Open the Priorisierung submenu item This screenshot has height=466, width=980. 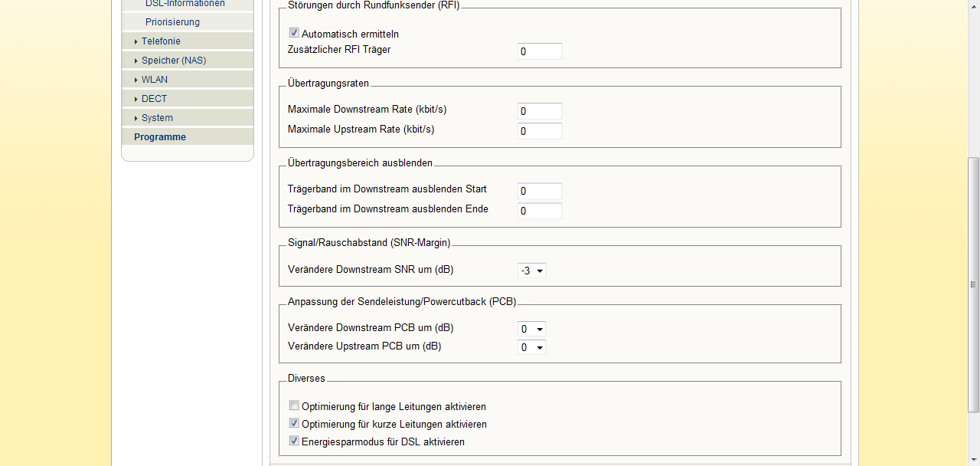[x=172, y=22]
